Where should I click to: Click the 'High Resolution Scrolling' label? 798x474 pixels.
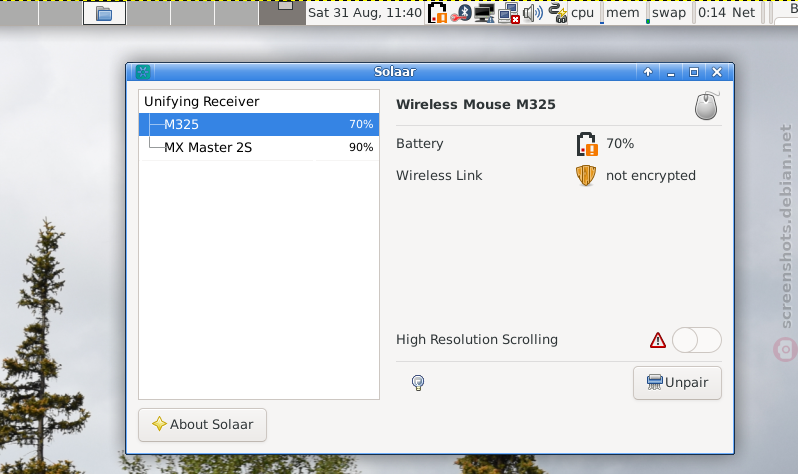click(x=477, y=340)
